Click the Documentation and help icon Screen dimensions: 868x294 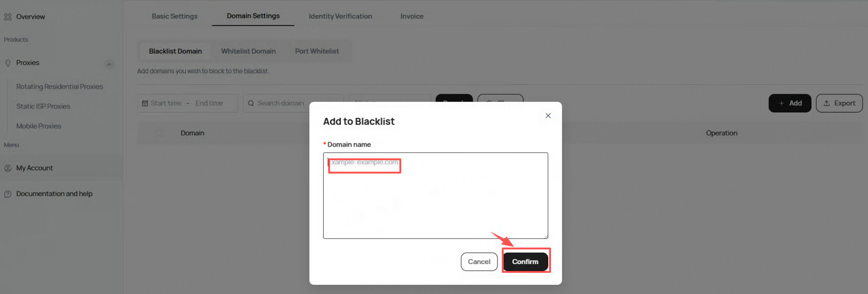point(8,194)
